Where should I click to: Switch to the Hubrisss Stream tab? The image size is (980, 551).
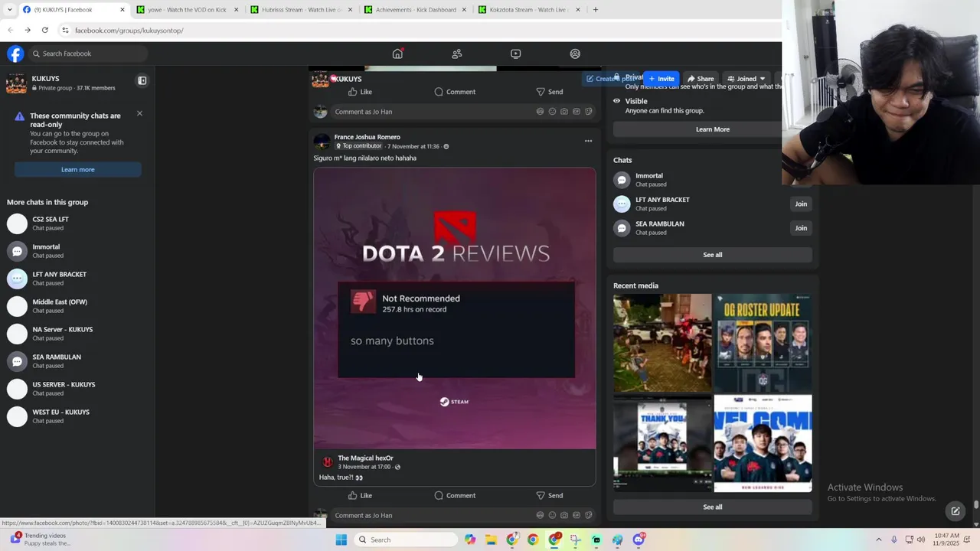coord(302,10)
